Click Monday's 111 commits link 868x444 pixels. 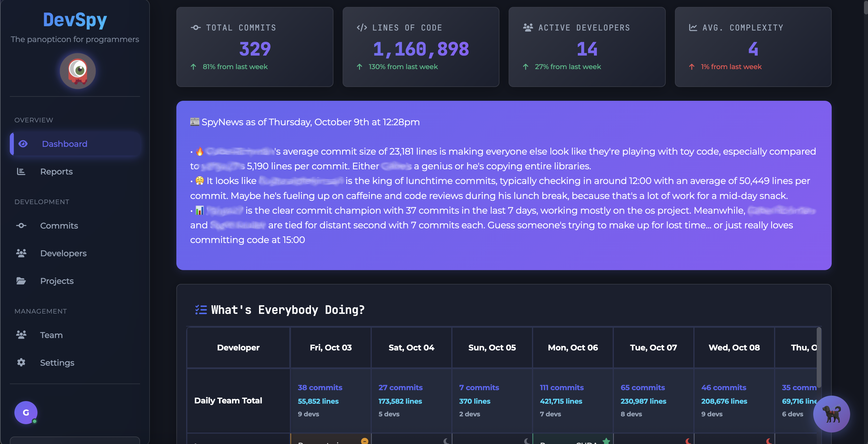561,388
